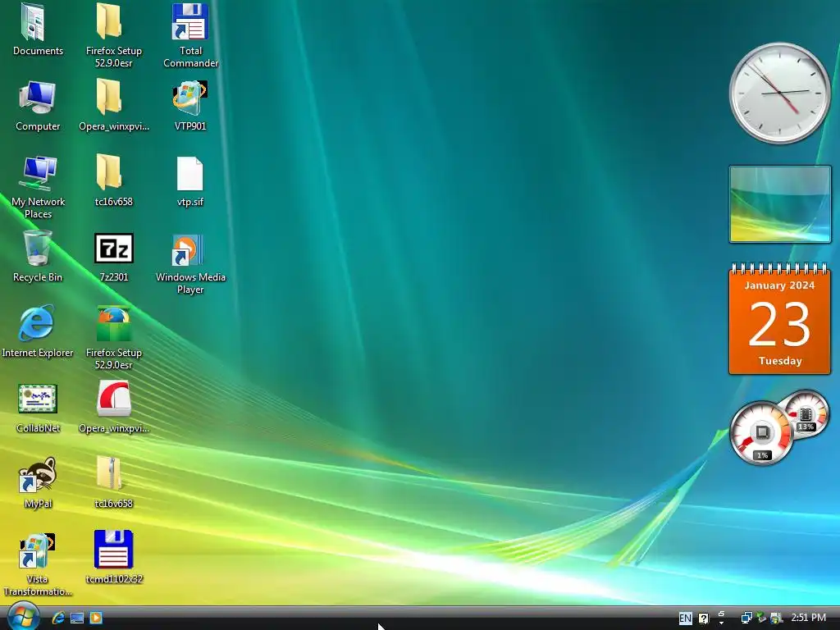Image resolution: width=840 pixels, height=630 pixels.
Task: Open the Recycle Bin
Action: (x=38, y=248)
